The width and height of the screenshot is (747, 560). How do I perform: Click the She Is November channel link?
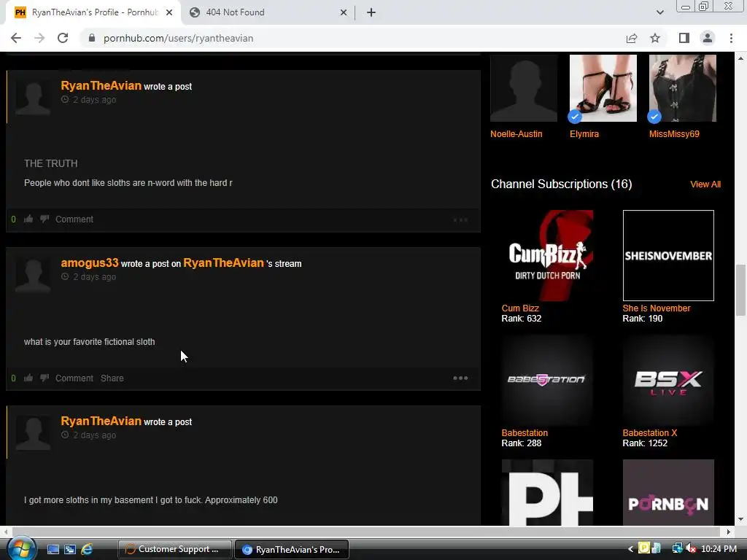pyautogui.click(x=657, y=308)
